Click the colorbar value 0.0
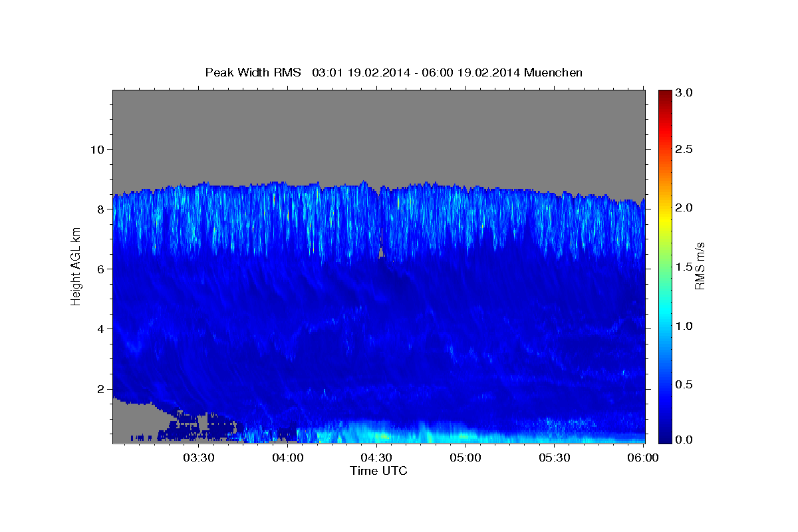This screenshot has width=798, height=532. tap(684, 440)
